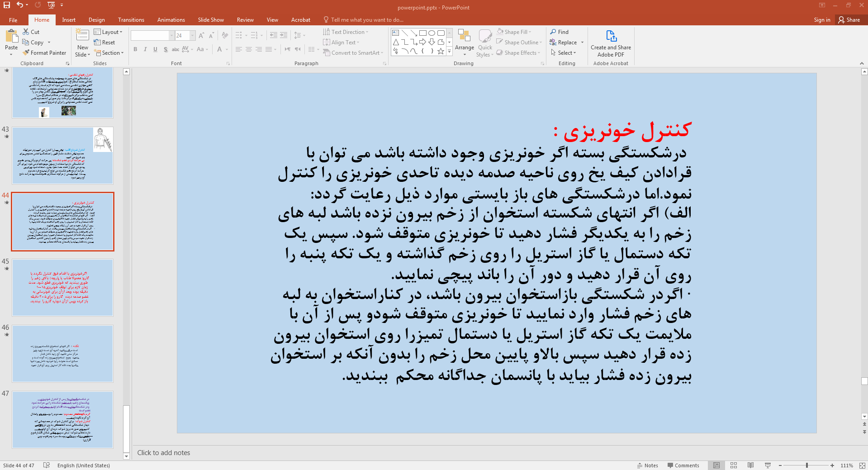Open the Layout dropdown
The height and width of the screenshot is (470, 868).
click(108, 32)
